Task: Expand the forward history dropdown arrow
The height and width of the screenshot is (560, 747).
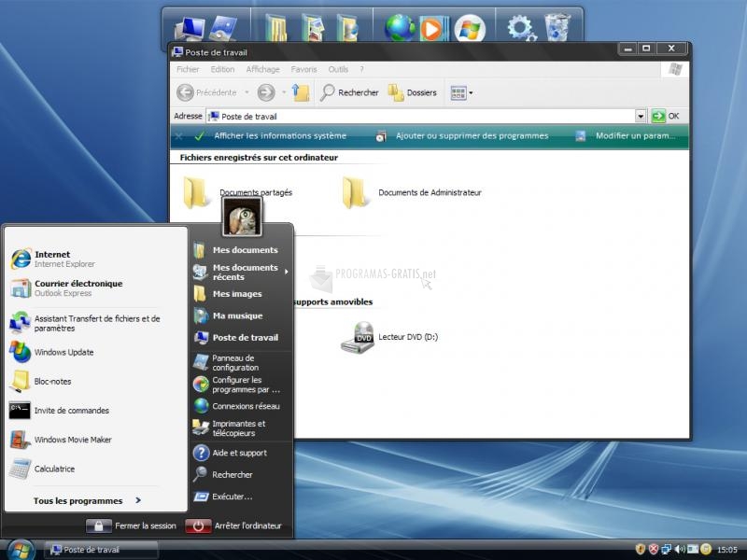Action: (284, 92)
